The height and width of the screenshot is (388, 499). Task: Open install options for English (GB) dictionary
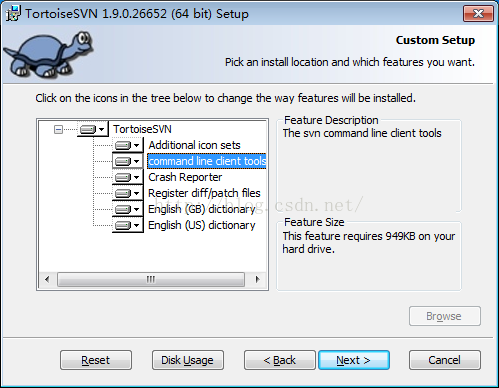pyautogui.click(x=128, y=209)
